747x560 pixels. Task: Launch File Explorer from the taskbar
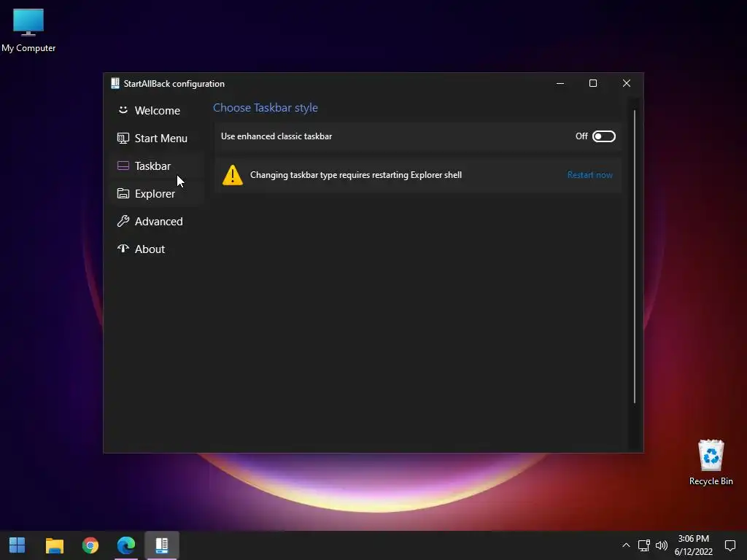coord(54,545)
